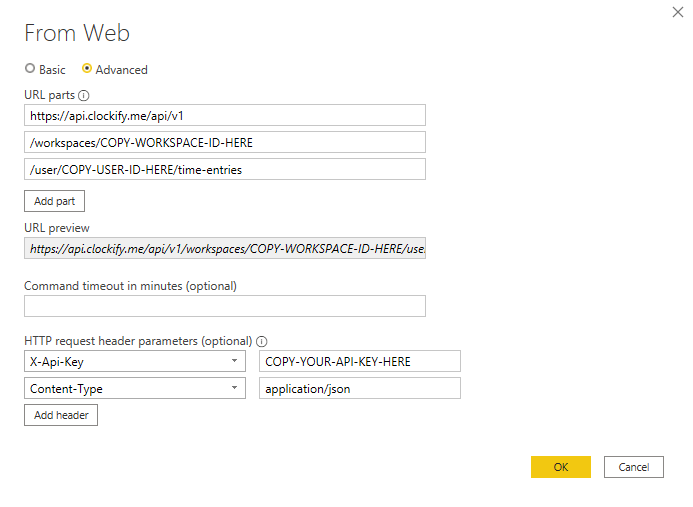Viewport: 693px width, 507px height.
Task: Click the /workspaces/COPY-WORKSPACE-ID-HERE URL part field
Action: [x=225, y=142]
